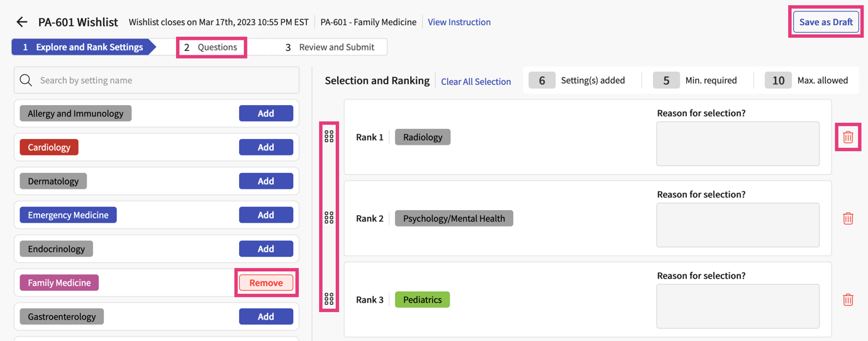Add Dermatology setting
The height and width of the screenshot is (341, 868).
(266, 181)
